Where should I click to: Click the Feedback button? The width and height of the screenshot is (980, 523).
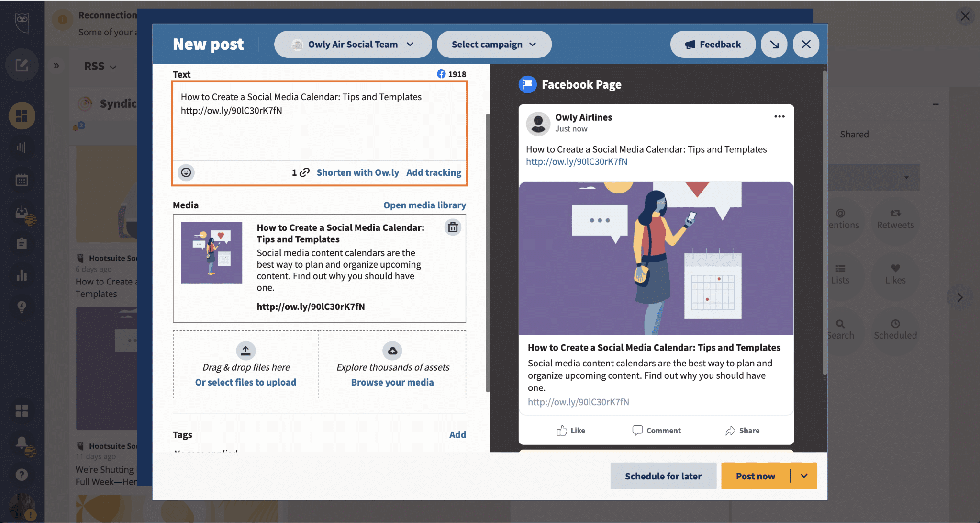[713, 45]
